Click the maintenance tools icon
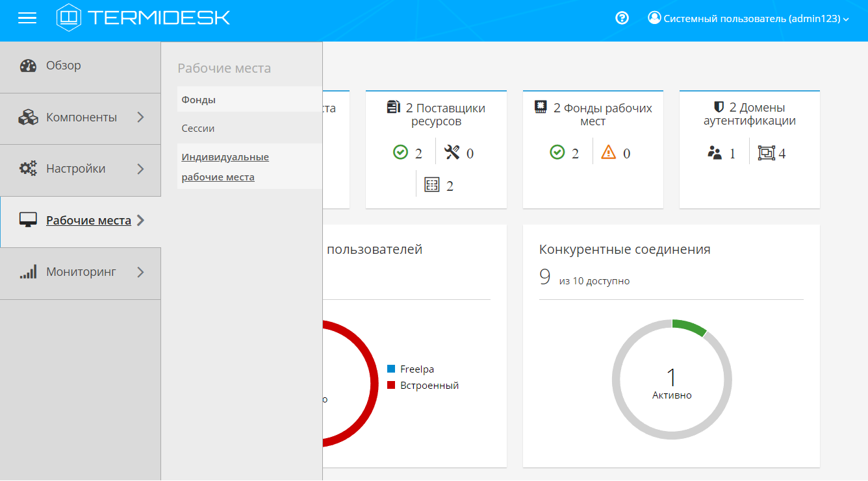This screenshot has width=868, height=481. (x=452, y=153)
